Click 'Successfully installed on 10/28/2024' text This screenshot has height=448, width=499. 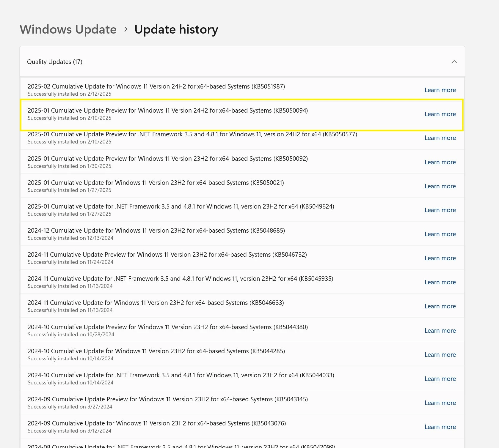(71, 335)
